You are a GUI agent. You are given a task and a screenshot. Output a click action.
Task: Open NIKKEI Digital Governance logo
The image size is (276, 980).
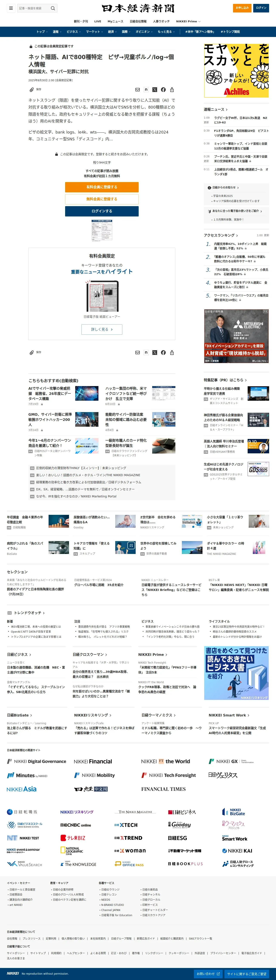[x=37, y=761]
